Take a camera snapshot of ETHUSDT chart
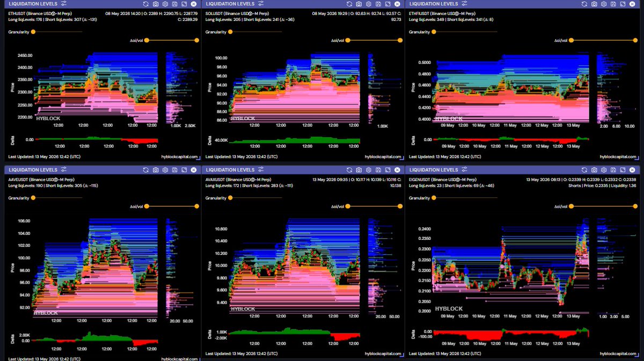644x361 pixels. (156, 4)
